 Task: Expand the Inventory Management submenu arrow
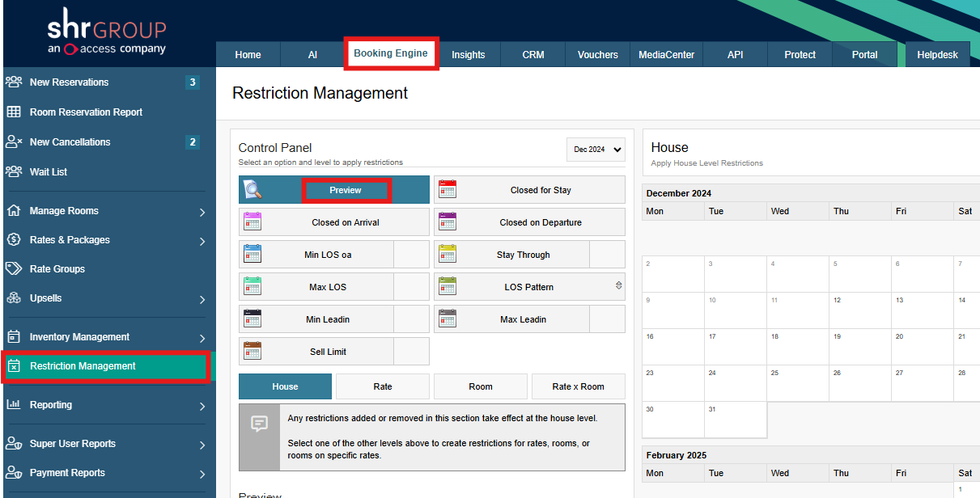[x=202, y=338]
